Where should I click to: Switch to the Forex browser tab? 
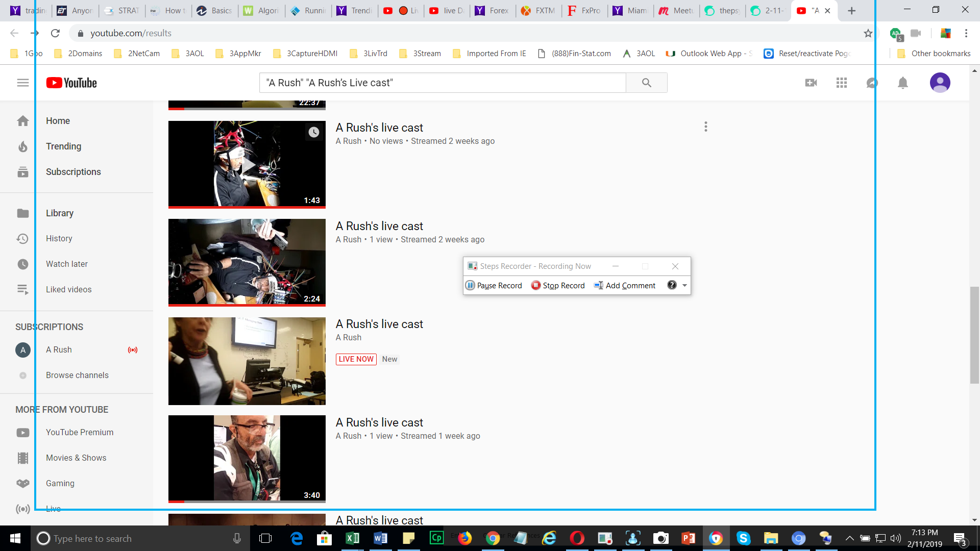click(493, 11)
